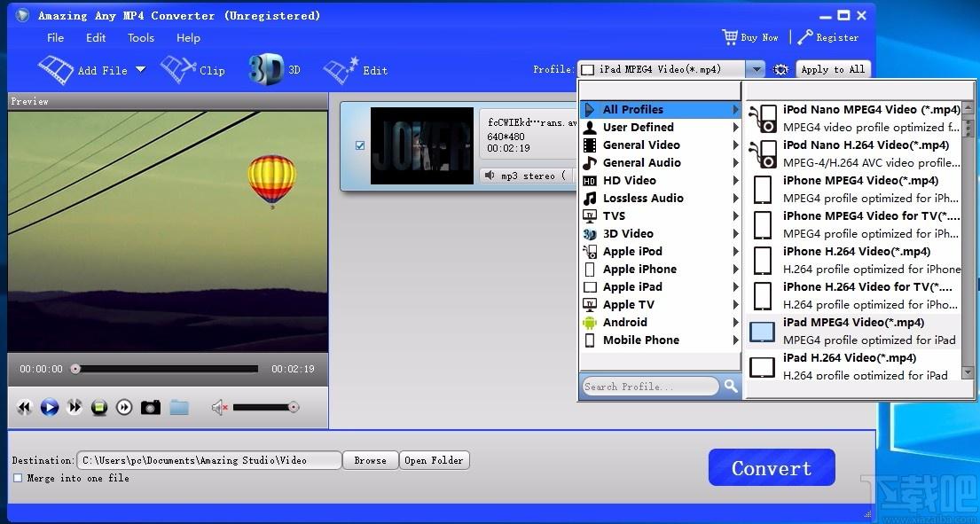Click the 00:02:19 total time in preview
Image resolution: width=980 pixels, height=524 pixels.
(293, 369)
